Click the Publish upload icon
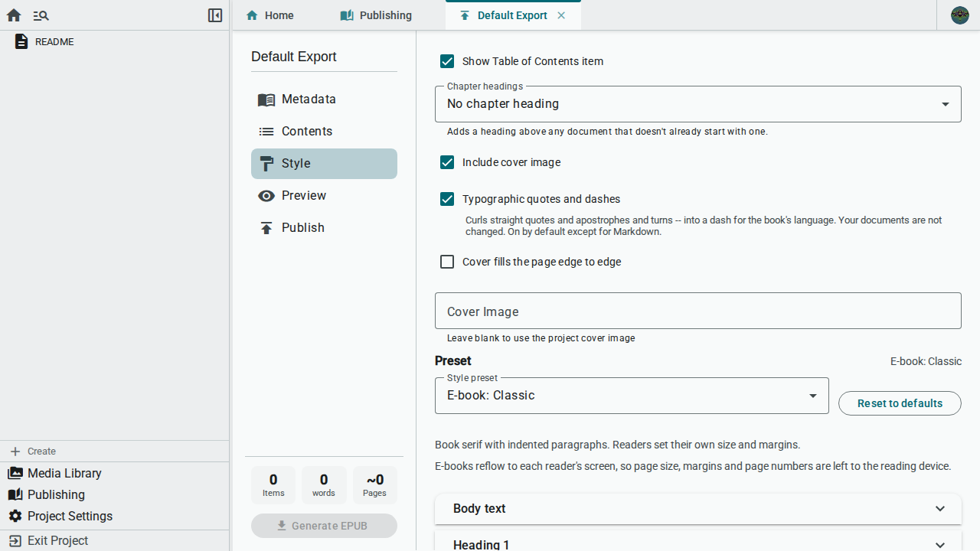980x551 pixels. point(266,228)
